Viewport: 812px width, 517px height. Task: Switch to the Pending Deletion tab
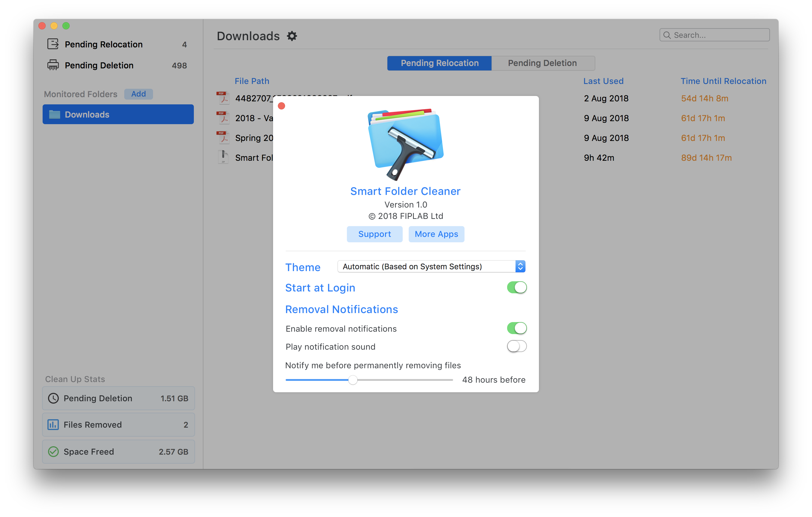[543, 63]
